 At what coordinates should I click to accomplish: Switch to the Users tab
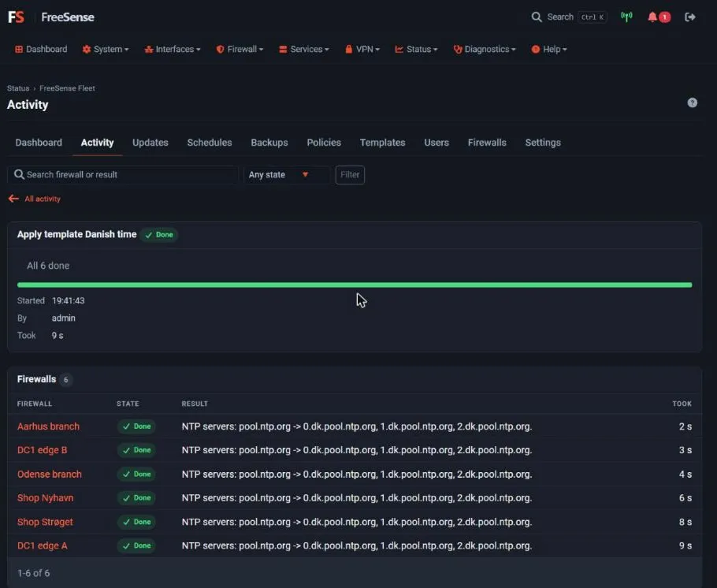tap(437, 143)
